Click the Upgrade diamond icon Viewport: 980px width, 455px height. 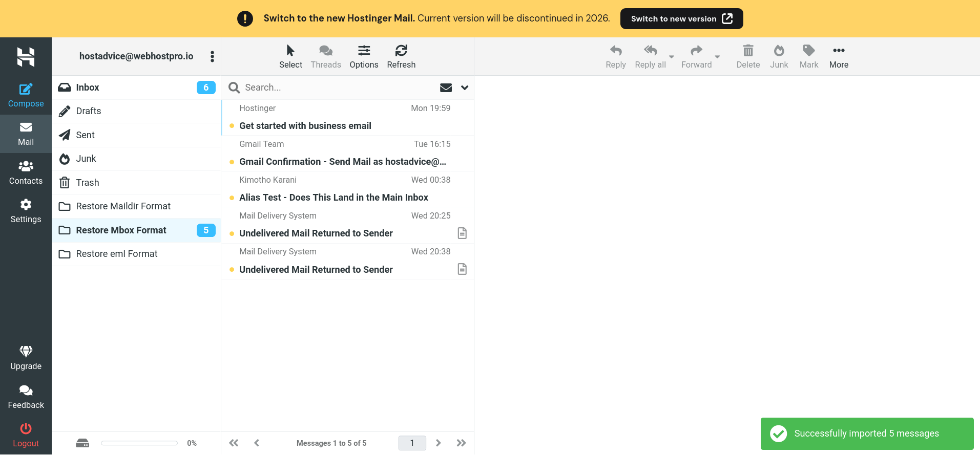click(26, 351)
